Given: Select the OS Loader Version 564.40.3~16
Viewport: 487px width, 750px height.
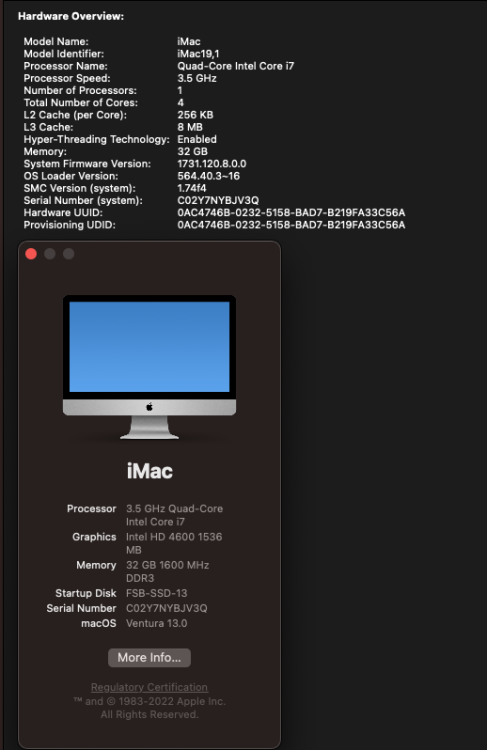Looking at the screenshot, I should point(209,176).
